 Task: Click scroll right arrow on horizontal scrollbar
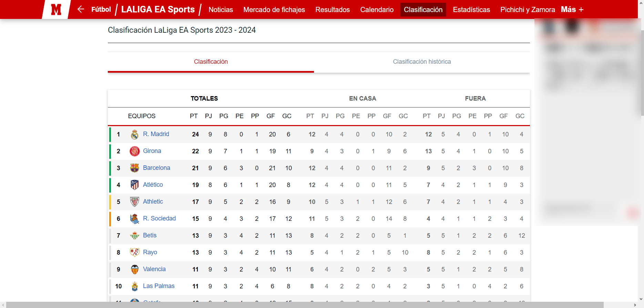click(x=635, y=305)
